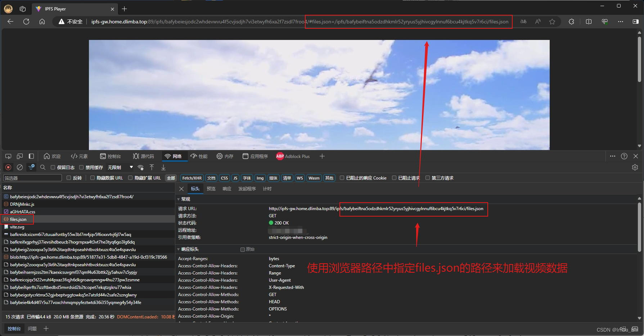Go back to the previous page

[x=10, y=22]
